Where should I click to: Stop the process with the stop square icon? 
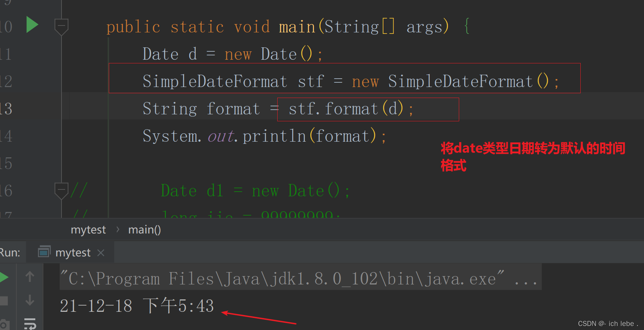click(x=4, y=300)
